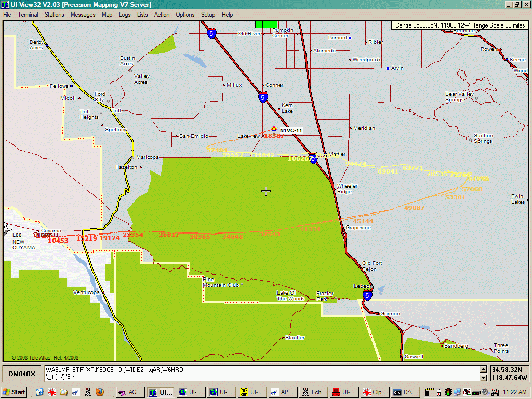
Task: Expand the Options menu
Action: click(x=185, y=15)
